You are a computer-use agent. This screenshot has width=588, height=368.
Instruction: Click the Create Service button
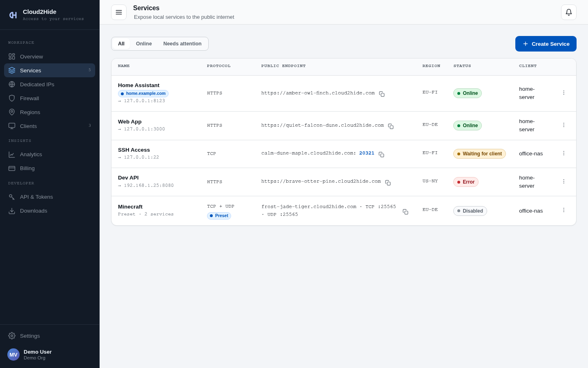pyautogui.click(x=546, y=44)
